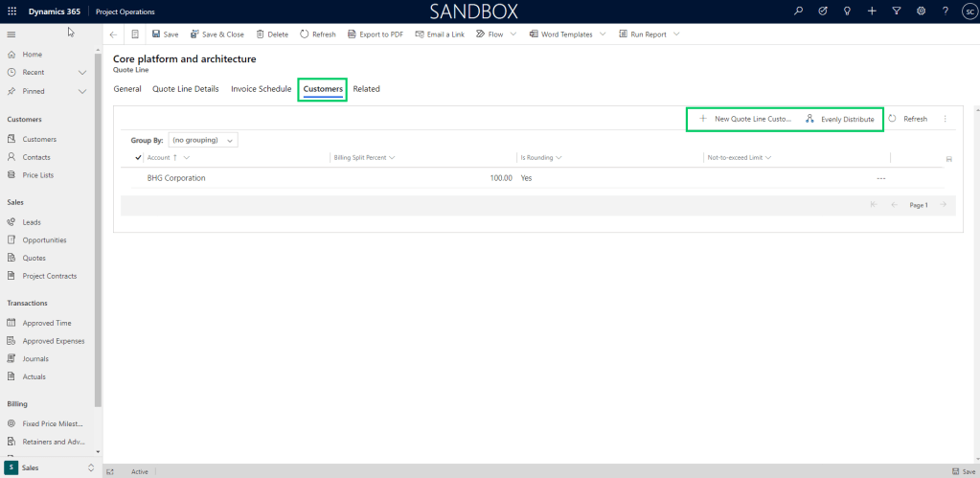Click the Help question mark icon
980x478 pixels.
point(945,11)
